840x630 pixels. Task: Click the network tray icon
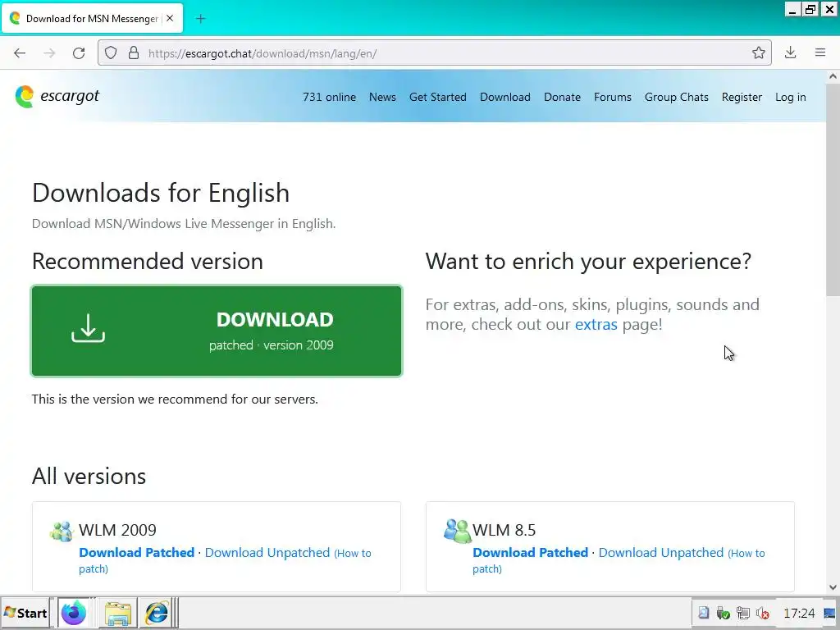click(x=742, y=613)
